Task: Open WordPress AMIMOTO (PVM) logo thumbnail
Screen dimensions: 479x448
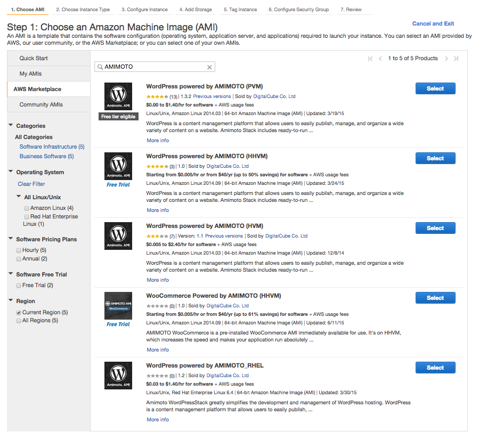Action: 118,96
